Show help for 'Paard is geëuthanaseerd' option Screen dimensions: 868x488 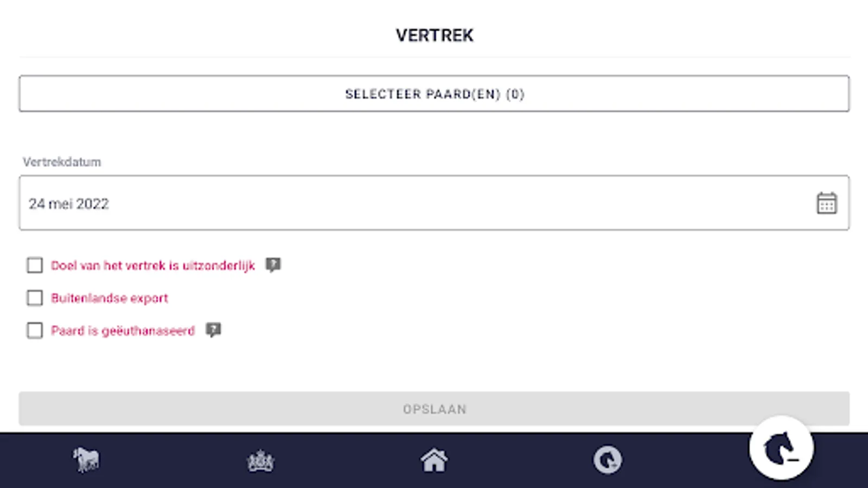coord(213,330)
